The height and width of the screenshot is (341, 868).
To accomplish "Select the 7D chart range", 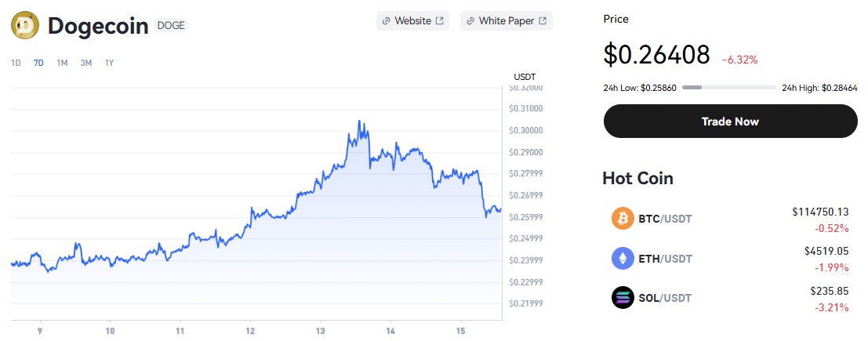I will pyautogui.click(x=38, y=63).
